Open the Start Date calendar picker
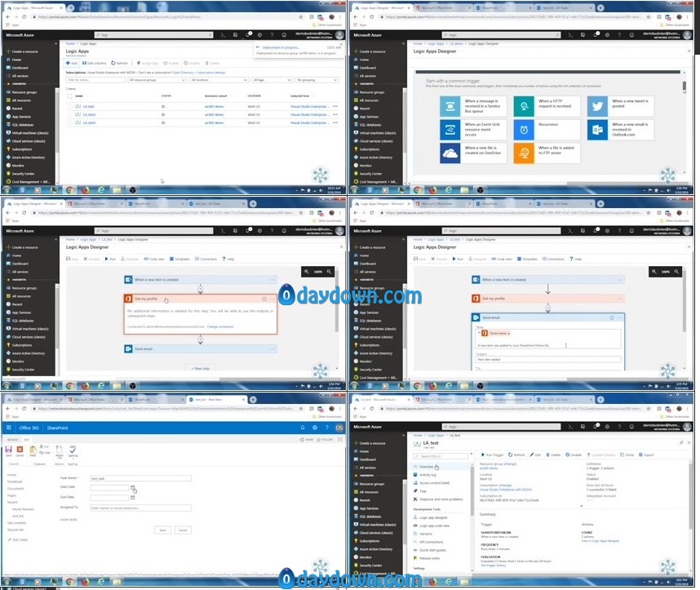 pyautogui.click(x=133, y=487)
